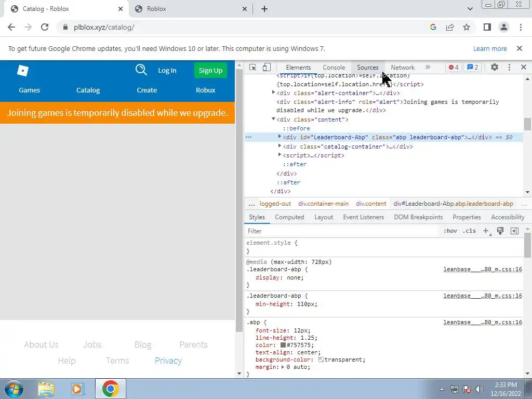Screen dimensions: 532x399
Task: Expand the margin shorthand property triangle
Action: [x=283, y=367]
